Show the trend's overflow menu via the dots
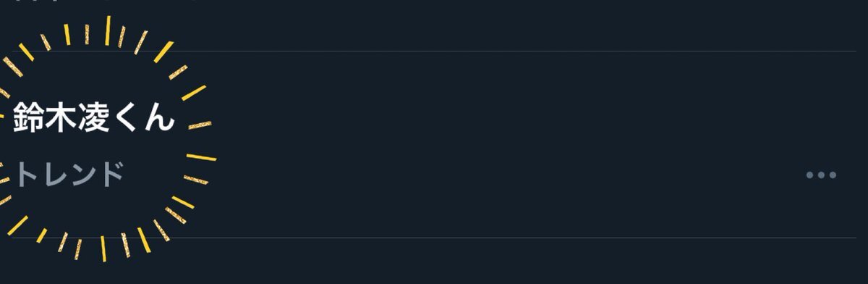 (x=821, y=175)
